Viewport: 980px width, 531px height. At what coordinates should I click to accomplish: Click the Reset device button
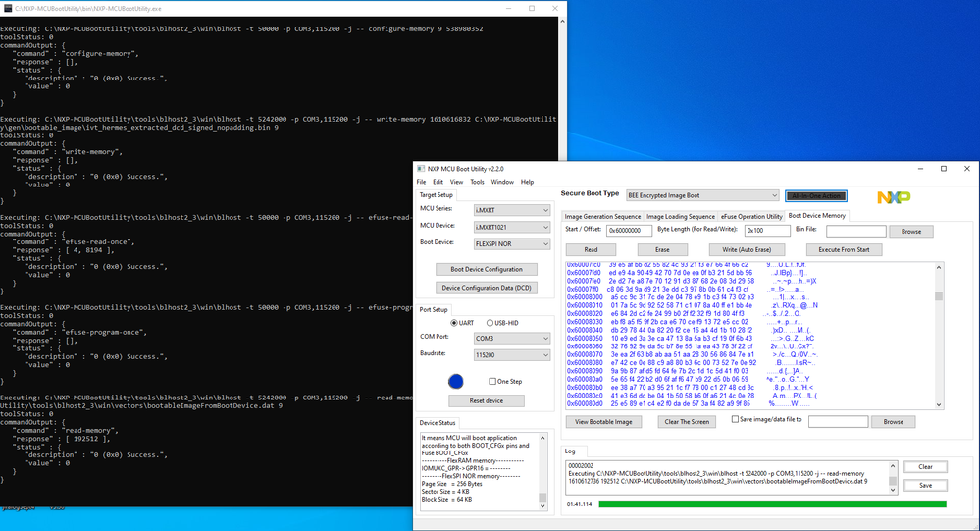click(487, 400)
